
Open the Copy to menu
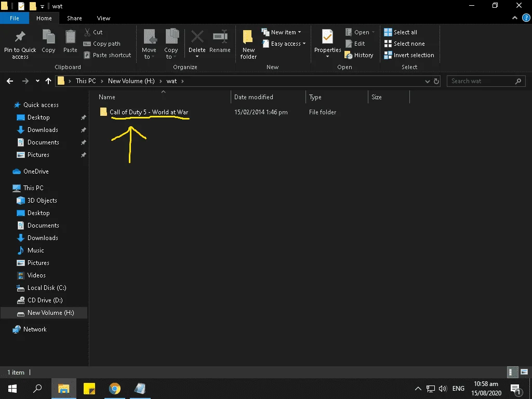point(171,45)
